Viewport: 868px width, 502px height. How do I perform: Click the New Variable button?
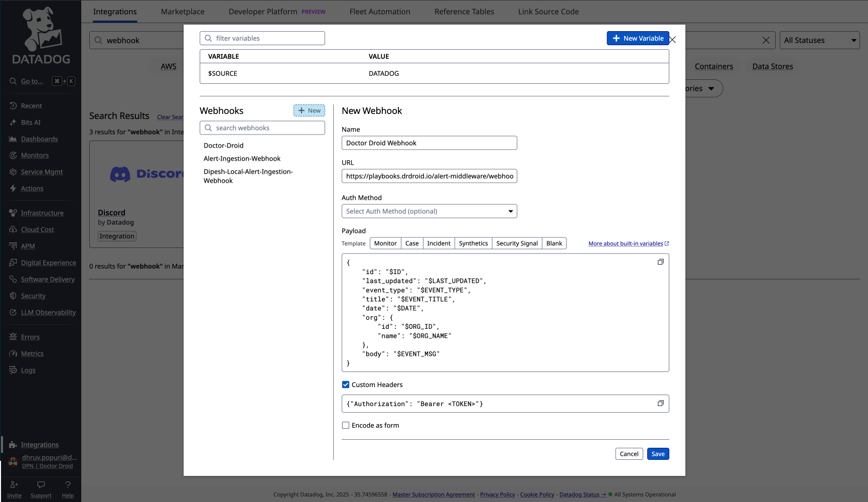pos(638,38)
